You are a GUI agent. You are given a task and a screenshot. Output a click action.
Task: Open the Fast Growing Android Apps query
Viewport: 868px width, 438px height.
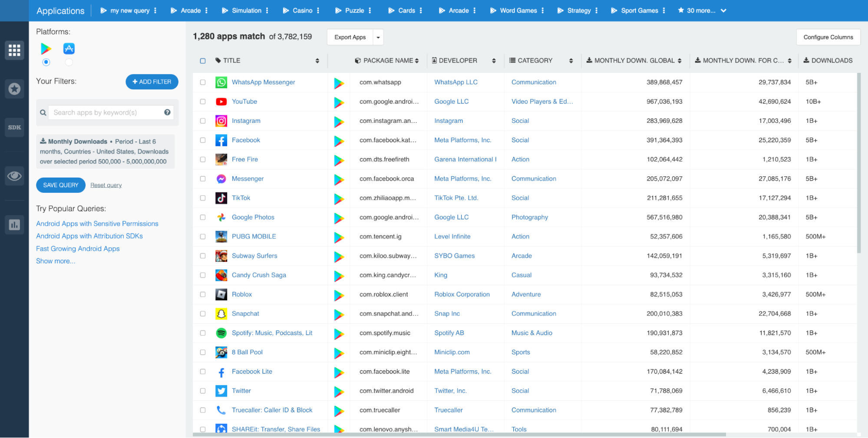click(x=78, y=249)
